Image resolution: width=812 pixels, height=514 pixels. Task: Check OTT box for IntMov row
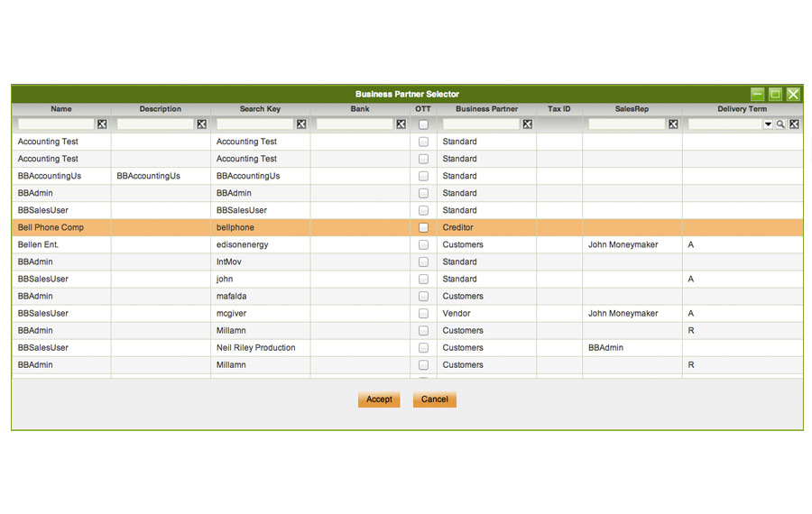(424, 262)
